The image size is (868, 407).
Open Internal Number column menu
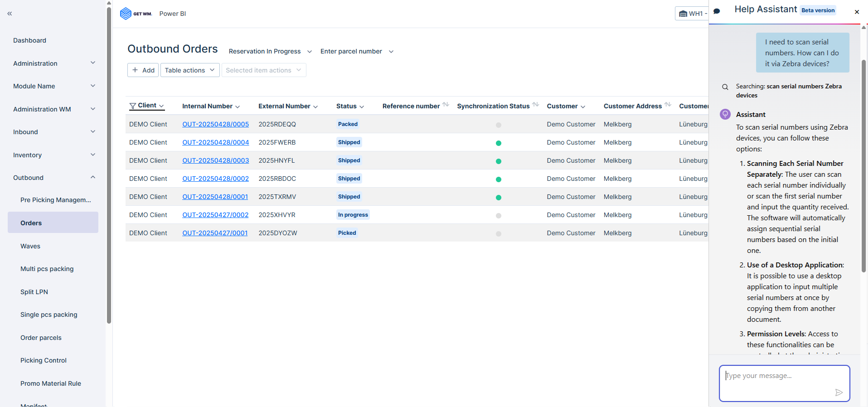coord(238,107)
